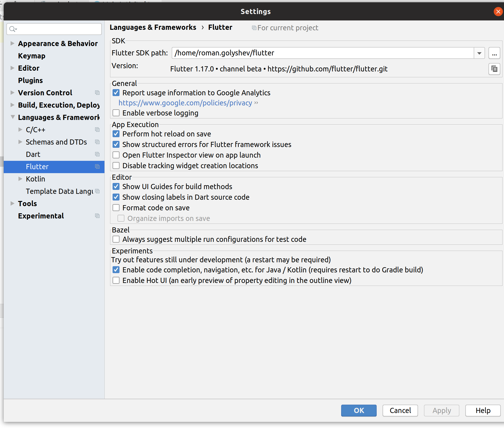Click copy version info icon
This screenshot has width=504, height=430.
click(x=494, y=69)
